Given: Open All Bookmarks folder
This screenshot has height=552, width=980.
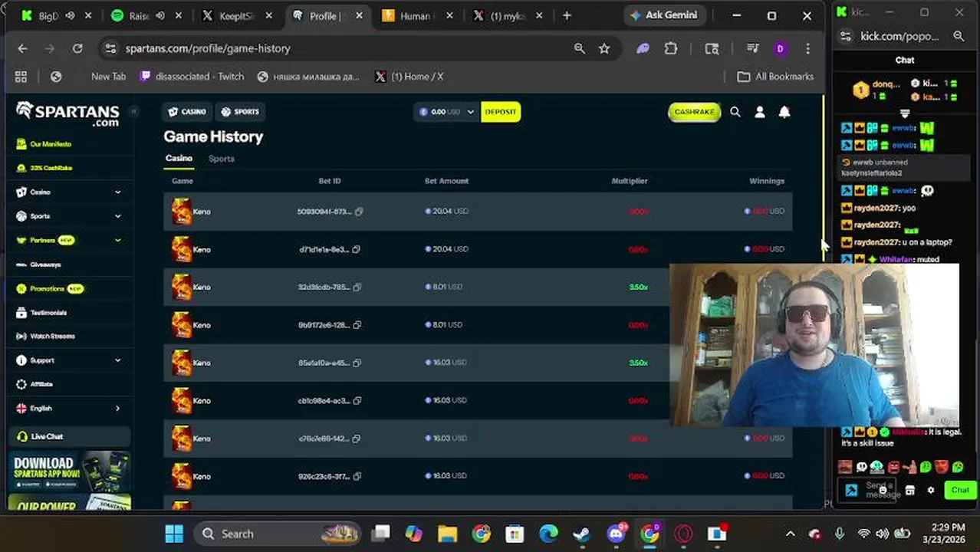Looking at the screenshot, I should tap(775, 77).
